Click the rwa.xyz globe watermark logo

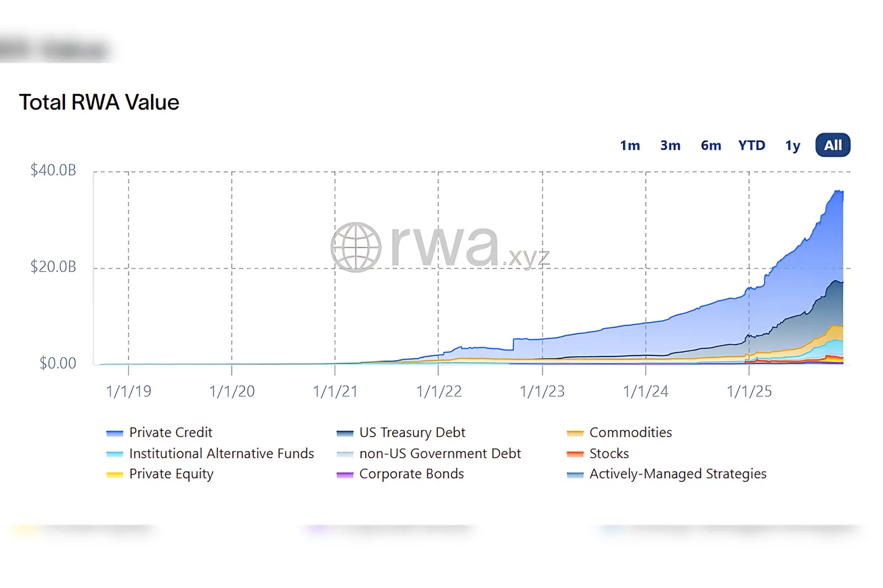coord(356,247)
